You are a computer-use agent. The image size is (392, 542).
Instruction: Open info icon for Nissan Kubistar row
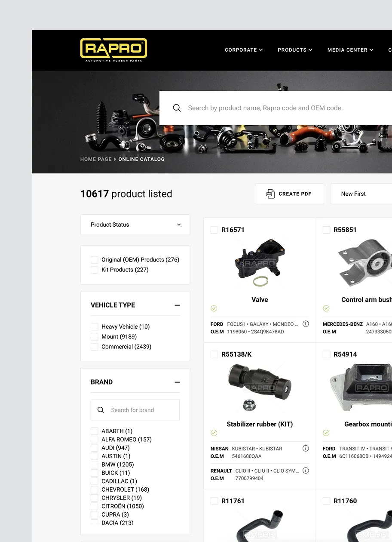click(x=306, y=448)
